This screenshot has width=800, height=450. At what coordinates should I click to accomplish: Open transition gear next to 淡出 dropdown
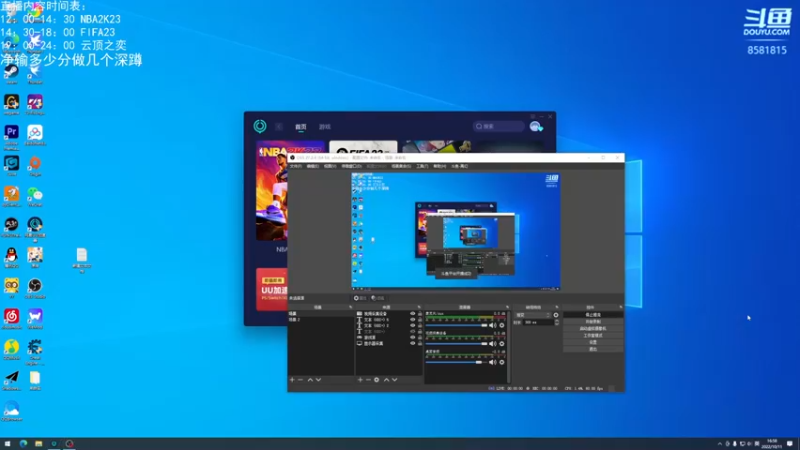[556, 315]
